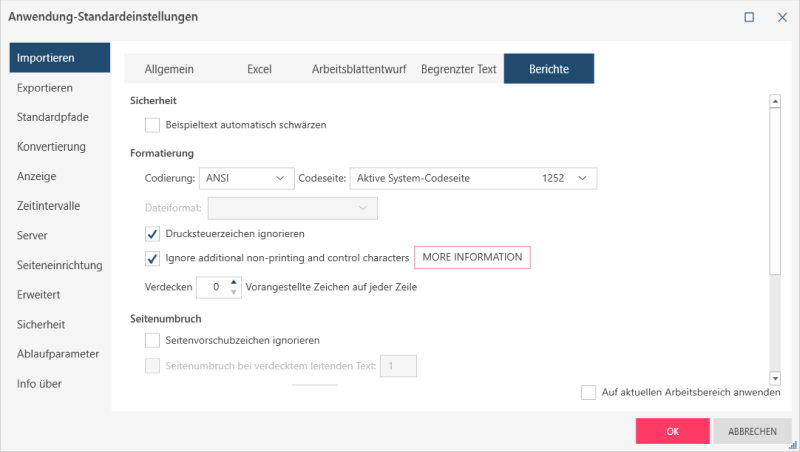Open the Dateiformat dropdown
The width and height of the screenshot is (800, 452).
tap(291, 207)
